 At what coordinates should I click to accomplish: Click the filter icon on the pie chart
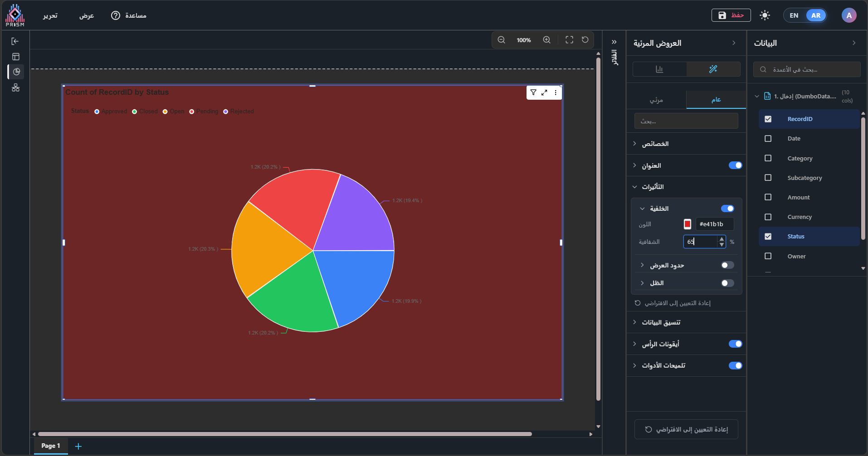coord(533,92)
